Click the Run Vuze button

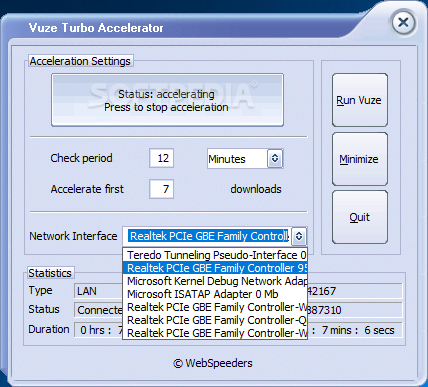[360, 100]
